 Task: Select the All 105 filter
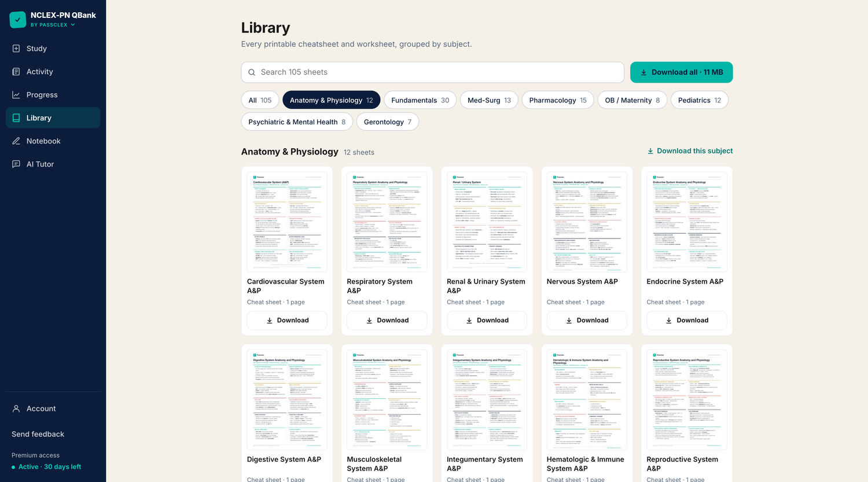(x=260, y=100)
